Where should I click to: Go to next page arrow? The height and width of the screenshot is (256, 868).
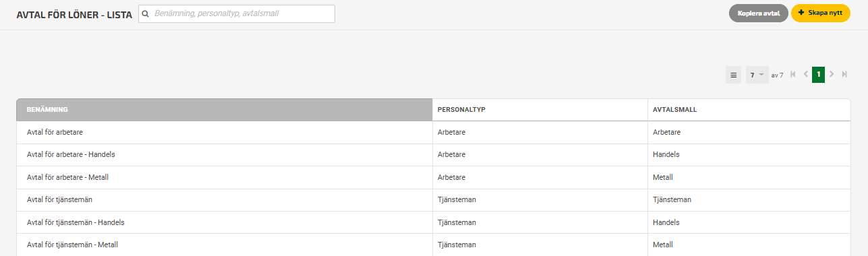(x=832, y=75)
